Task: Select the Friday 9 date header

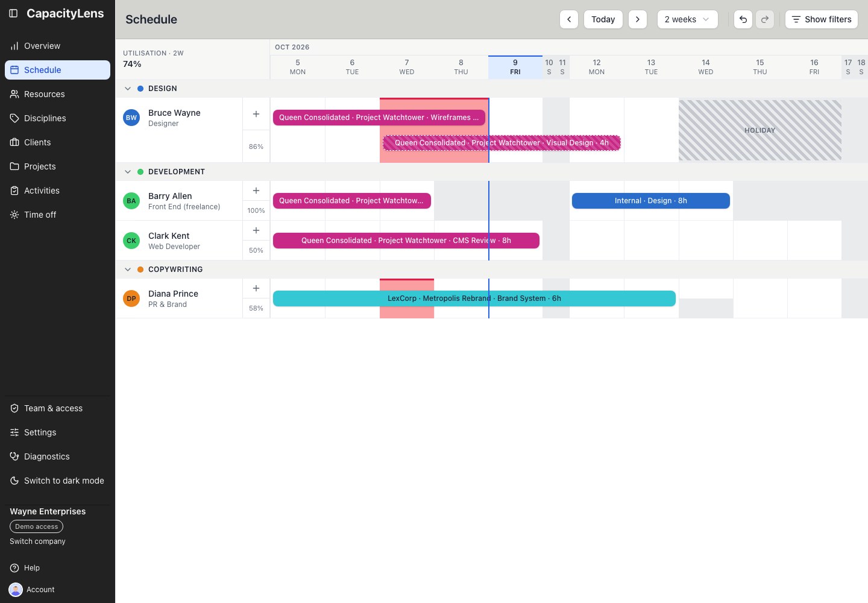Action: click(x=515, y=67)
